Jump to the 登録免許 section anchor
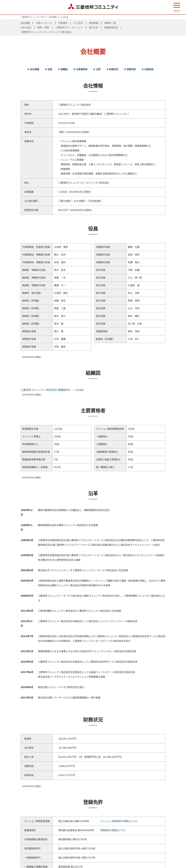The height and width of the screenshot is (868, 186). pos(130,69)
